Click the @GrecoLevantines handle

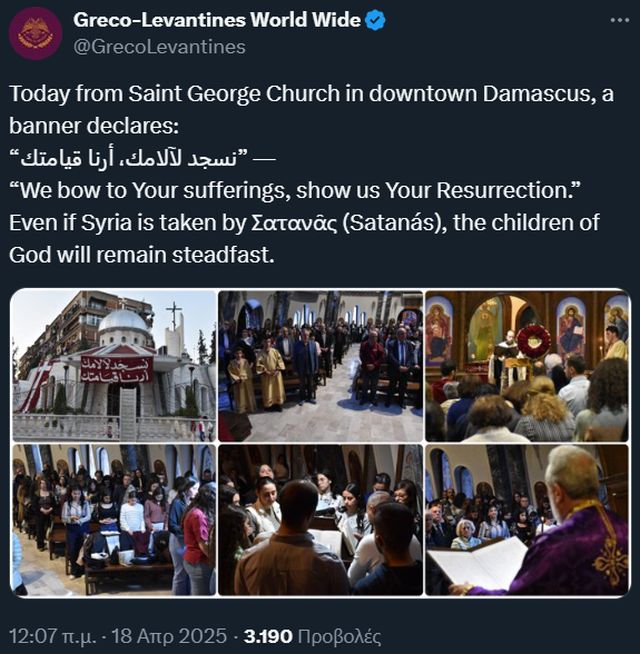[x=159, y=46]
